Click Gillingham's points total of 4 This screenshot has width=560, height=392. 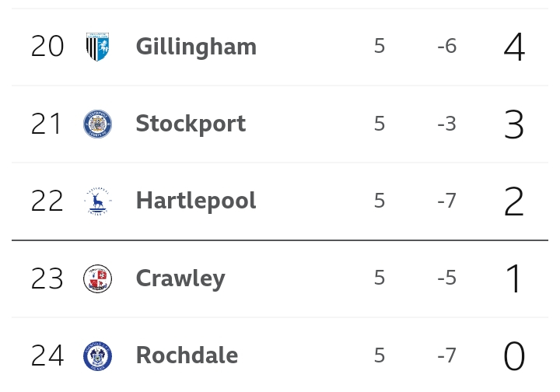[x=514, y=47]
